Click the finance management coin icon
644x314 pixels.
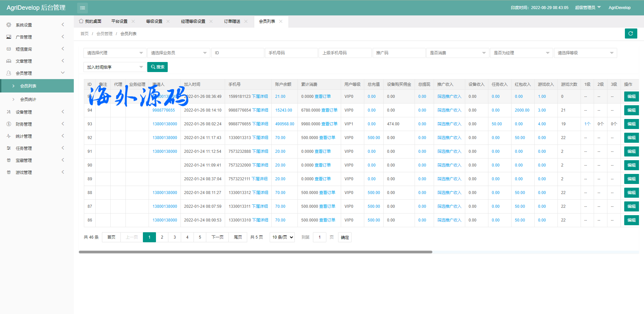[9, 124]
